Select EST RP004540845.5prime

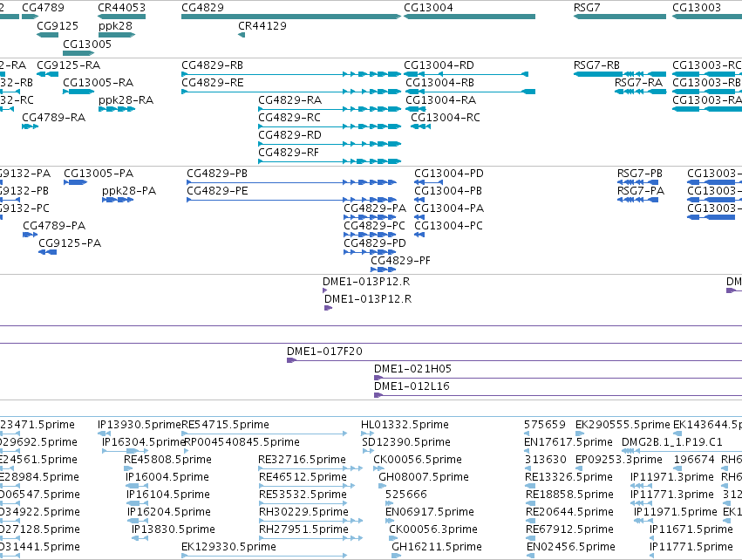coord(242,442)
